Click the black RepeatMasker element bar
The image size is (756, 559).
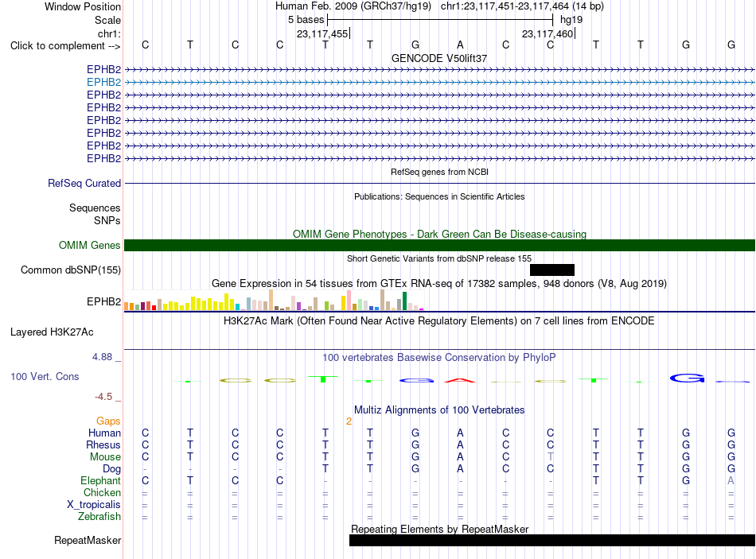coord(552,540)
